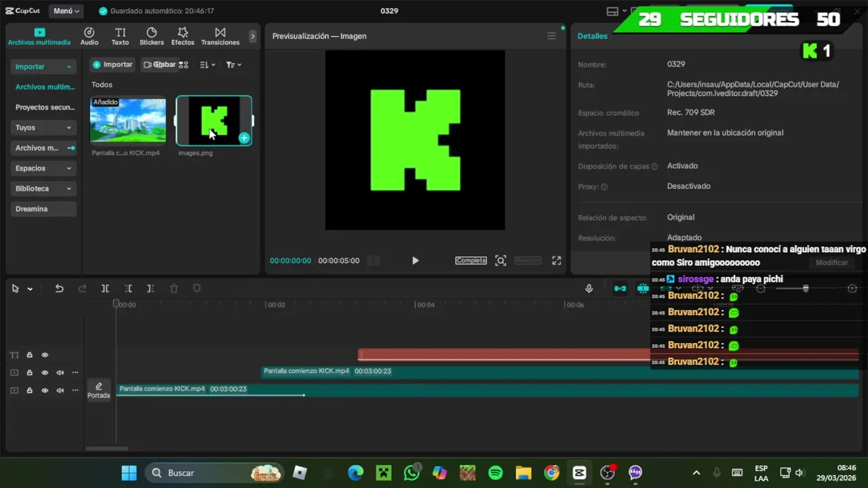Click the Grabar button
This screenshot has width=868, height=488.
pyautogui.click(x=159, y=64)
